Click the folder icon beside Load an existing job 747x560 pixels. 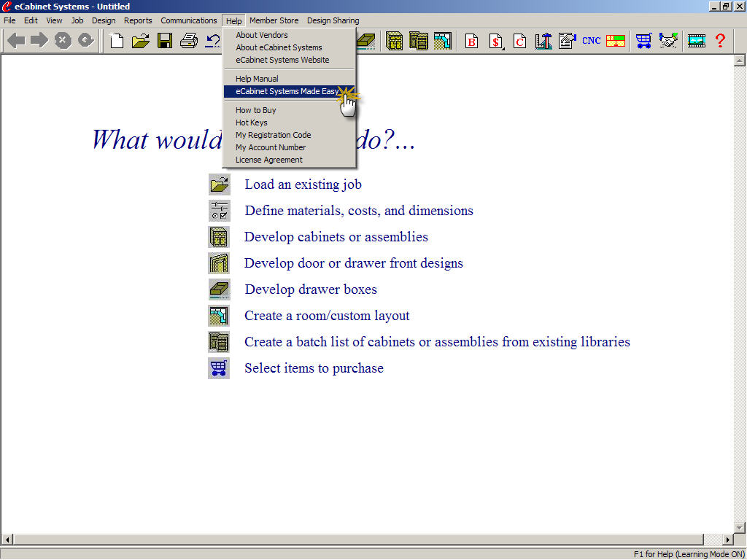pos(219,184)
